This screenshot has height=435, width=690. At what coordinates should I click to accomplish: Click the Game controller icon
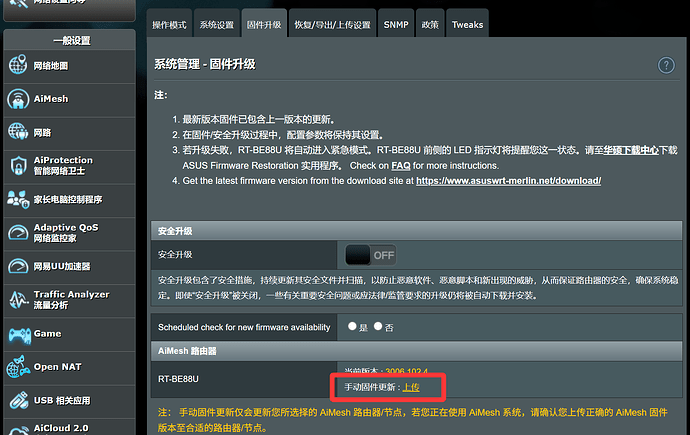coord(19,336)
